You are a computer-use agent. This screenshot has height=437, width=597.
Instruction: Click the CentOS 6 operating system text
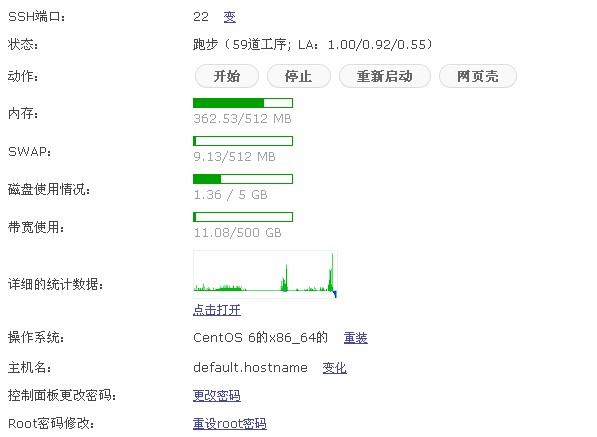pos(260,338)
